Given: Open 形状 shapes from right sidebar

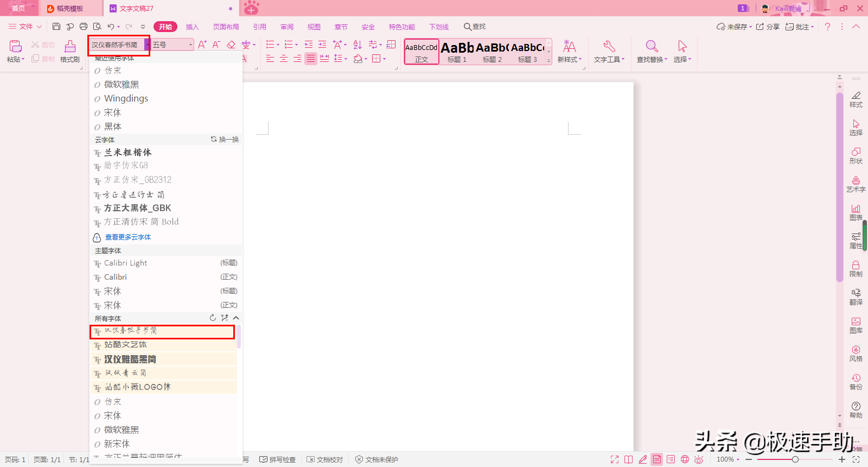Looking at the screenshot, I should click(x=856, y=156).
